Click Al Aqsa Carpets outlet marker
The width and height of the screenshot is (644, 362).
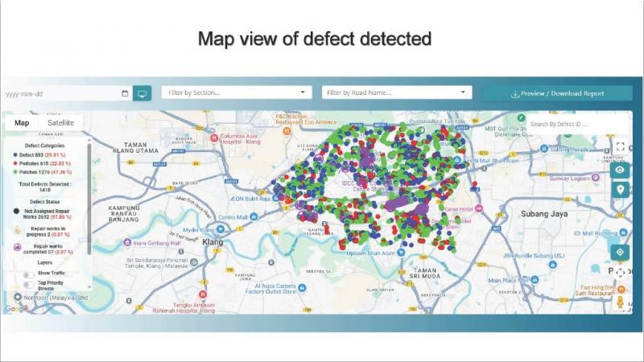(302, 288)
